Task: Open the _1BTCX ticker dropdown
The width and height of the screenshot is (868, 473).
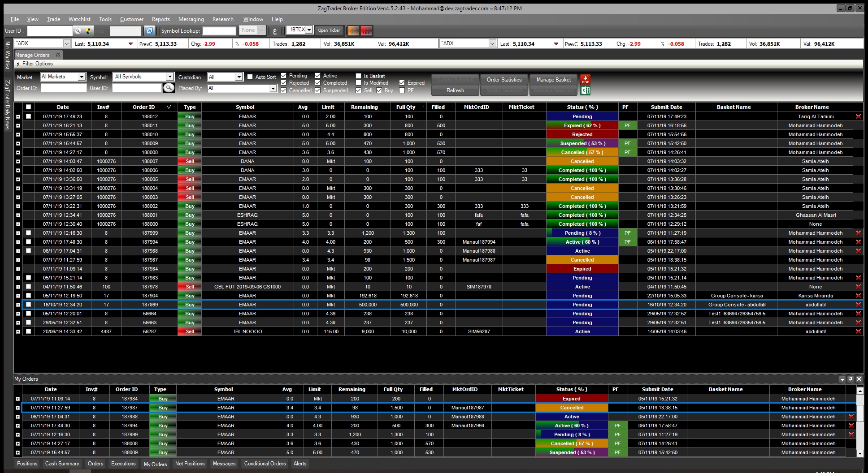Action: (309, 30)
